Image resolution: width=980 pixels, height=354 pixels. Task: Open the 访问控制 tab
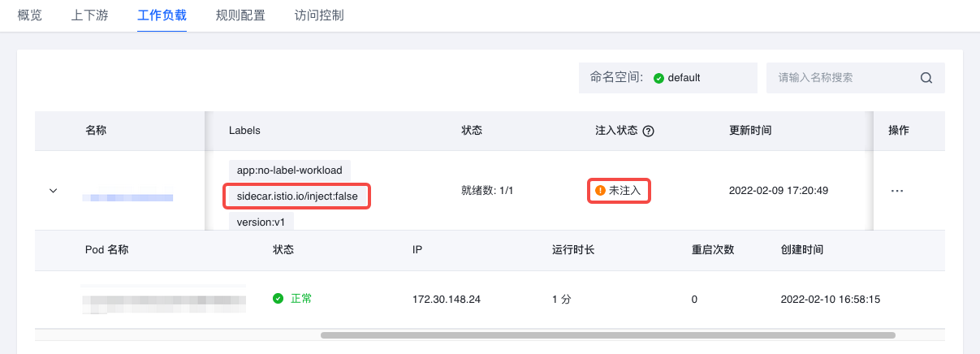(x=318, y=15)
